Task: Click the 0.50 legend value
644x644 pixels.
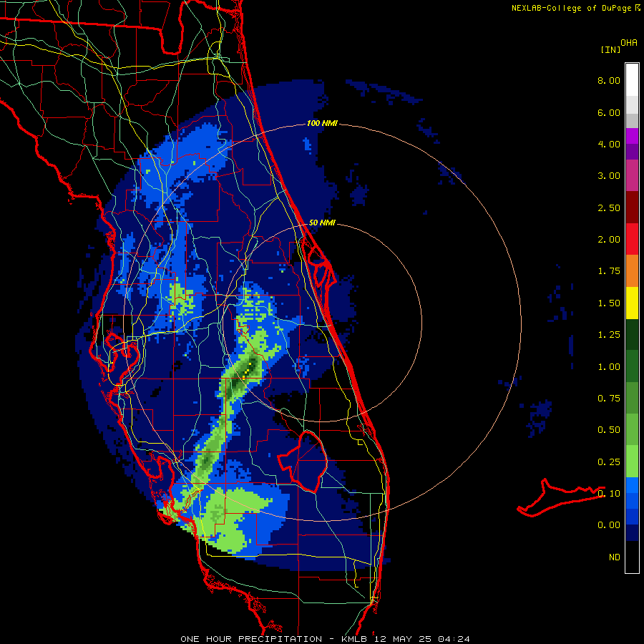Action: coord(609,430)
